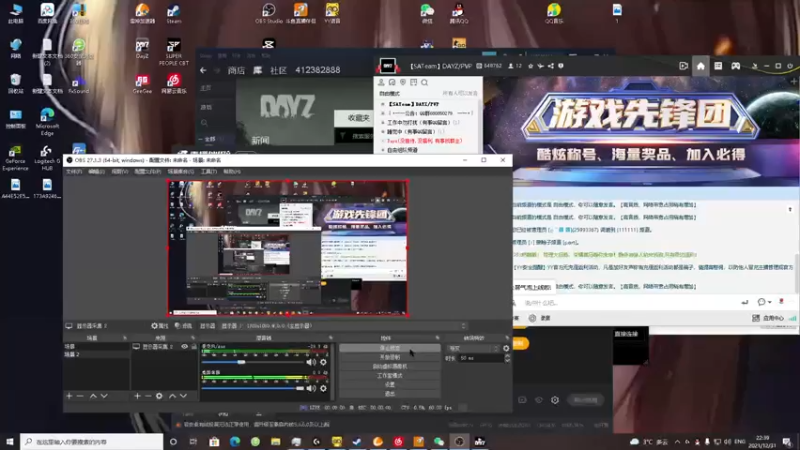Open the YY gamepad icon in top bar
Viewport: 800px width, 450px height.
click(735, 66)
